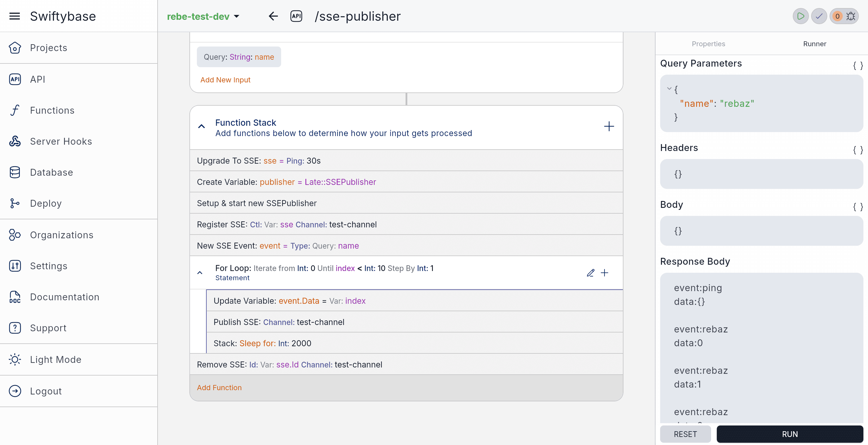Open the bug debug icon
Viewport: 868px width, 445px height.
coord(851,16)
